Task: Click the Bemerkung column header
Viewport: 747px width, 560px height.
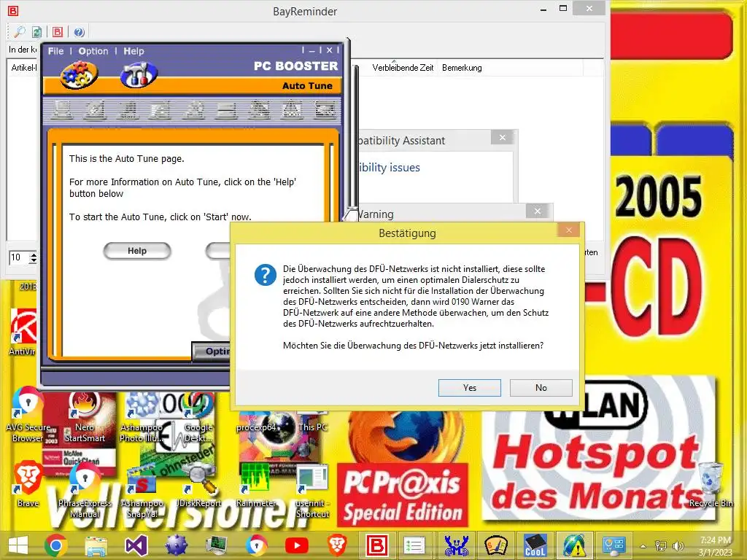Action: pos(462,68)
